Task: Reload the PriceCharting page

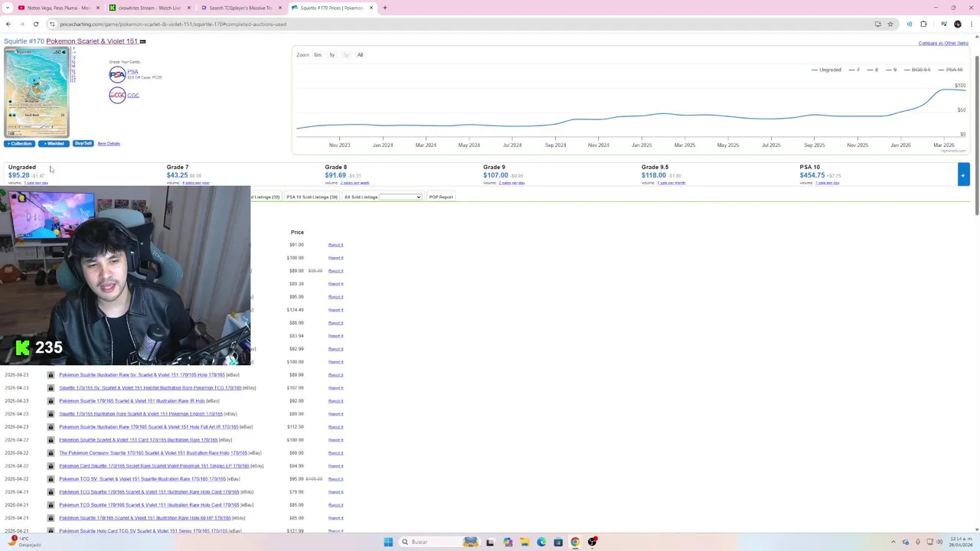Action: click(x=35, y=24)
